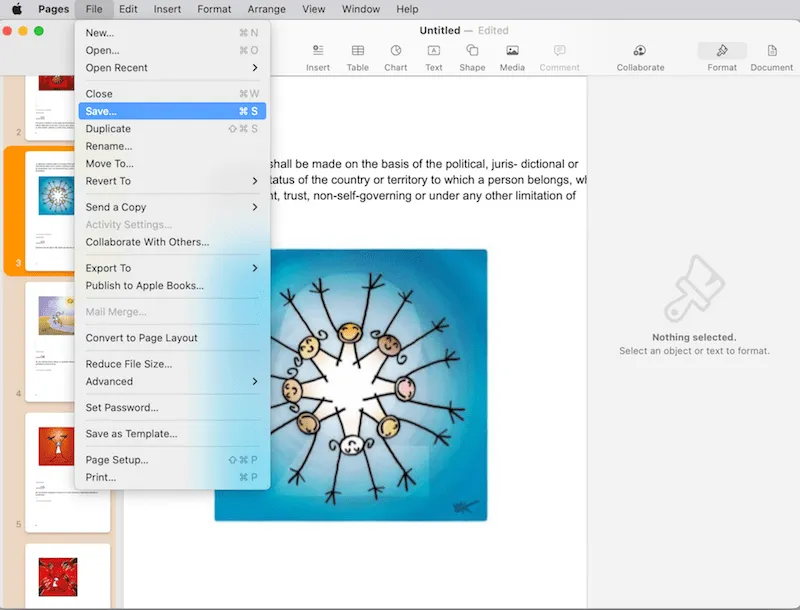Viewport: 800px width, 610px height.
Task: Open the Arrange menu
Action: pyautogui.click(x=266, y=9)
